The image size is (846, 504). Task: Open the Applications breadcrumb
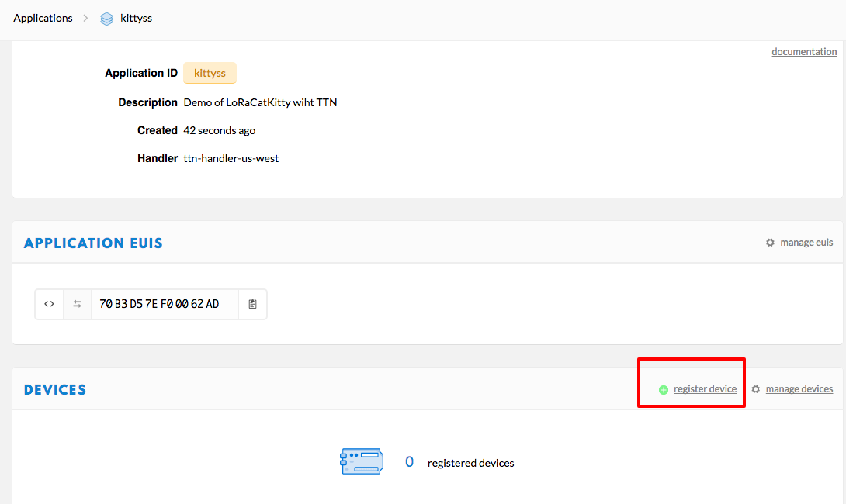click(43, 19)
